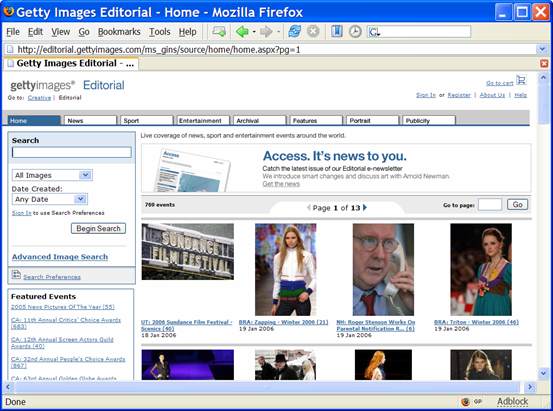The image size is (553, 411).
Task: Select the Sport tab
Action: click(x=146, y=120)
